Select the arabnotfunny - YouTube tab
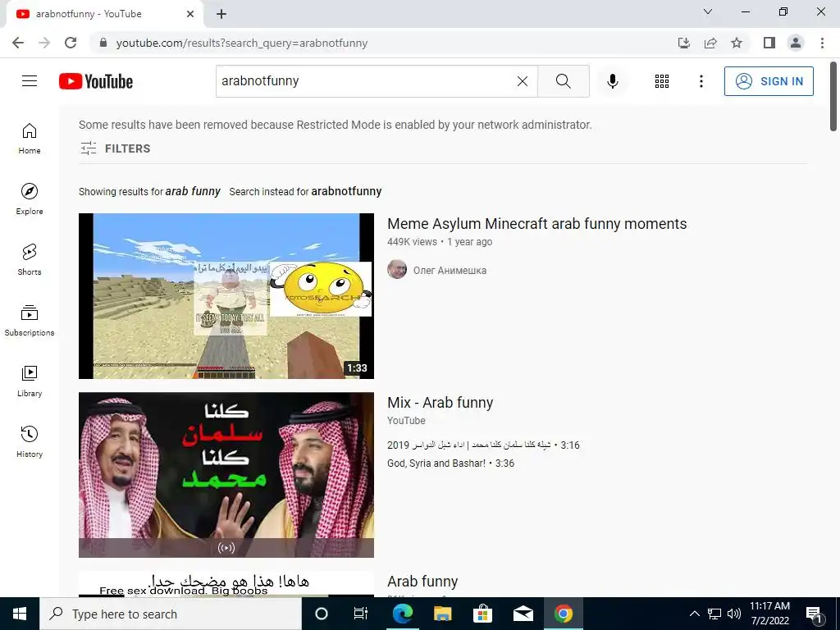 click(x=104, y=14)
